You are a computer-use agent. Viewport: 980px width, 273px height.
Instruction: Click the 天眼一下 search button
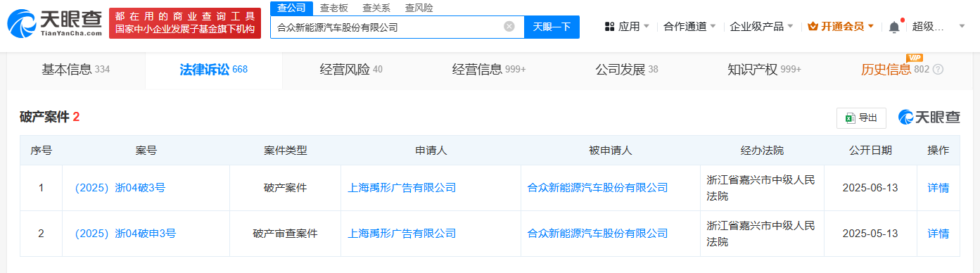coord(552,27)
